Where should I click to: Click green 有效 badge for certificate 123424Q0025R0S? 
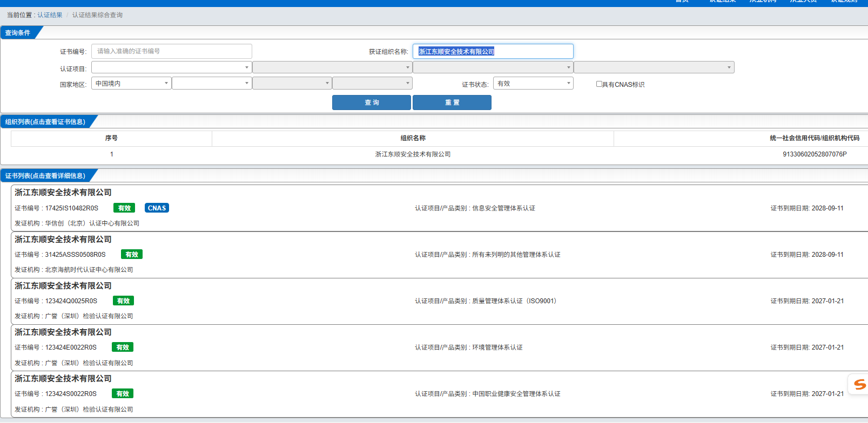[123, 301]
